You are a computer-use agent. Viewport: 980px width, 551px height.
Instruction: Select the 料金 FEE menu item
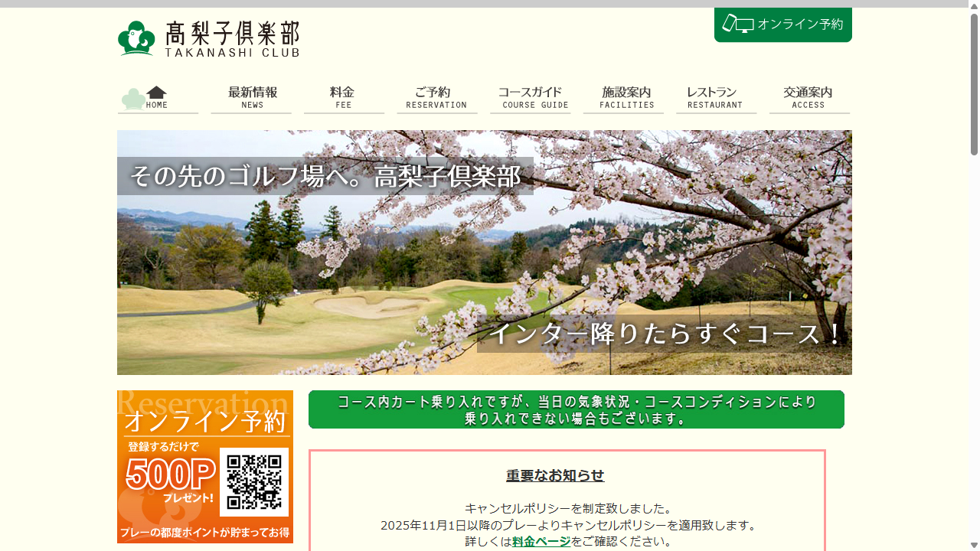click(x=344, y=99)
